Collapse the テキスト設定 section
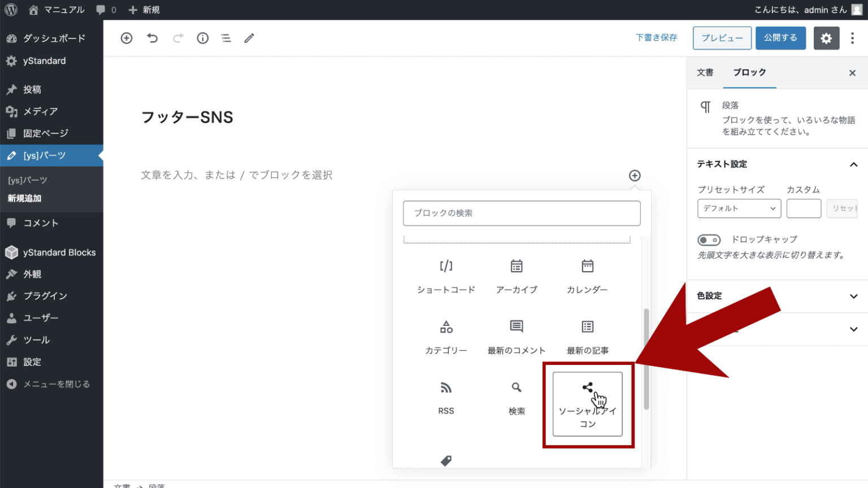Screen dimensions: 868x488 [853, 164]
